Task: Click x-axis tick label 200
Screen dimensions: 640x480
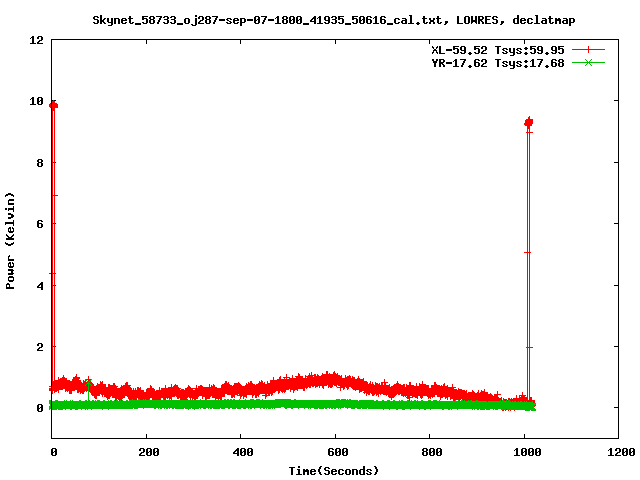Action: point(148,452)
